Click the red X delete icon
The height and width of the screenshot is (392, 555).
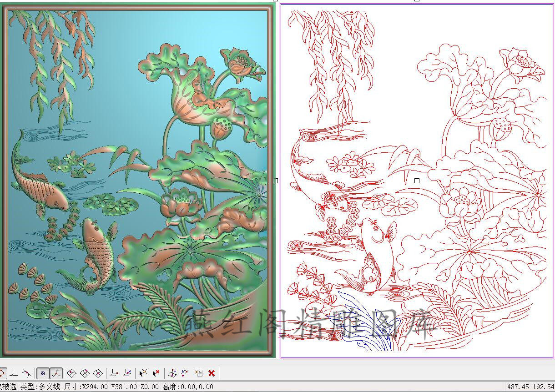[212, 373]
